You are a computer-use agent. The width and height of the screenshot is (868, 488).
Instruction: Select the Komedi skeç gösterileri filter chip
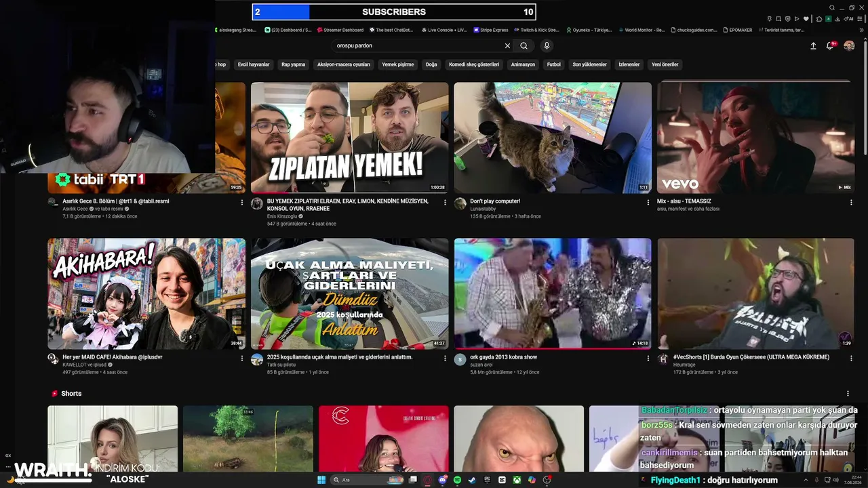click(x=474, y=64)
